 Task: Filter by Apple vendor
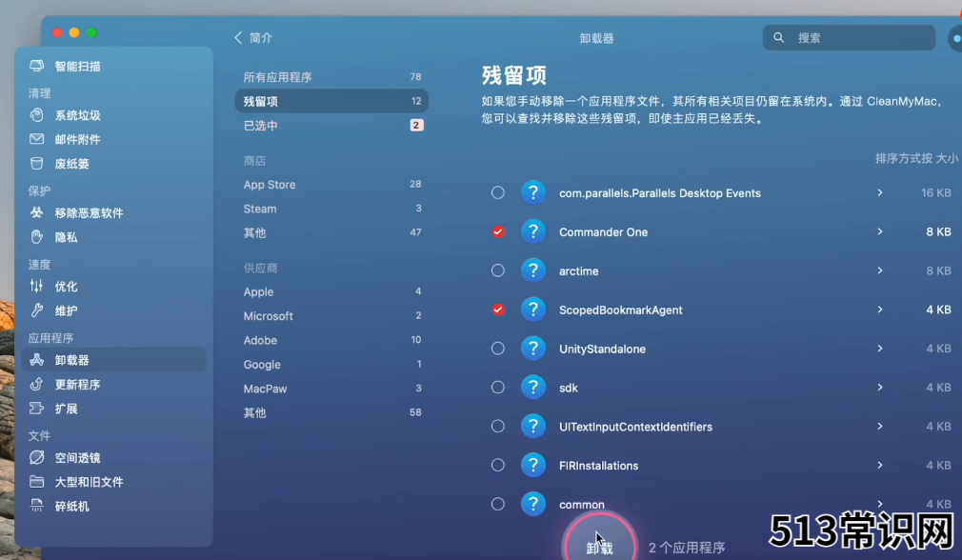[x=331, y=291]
